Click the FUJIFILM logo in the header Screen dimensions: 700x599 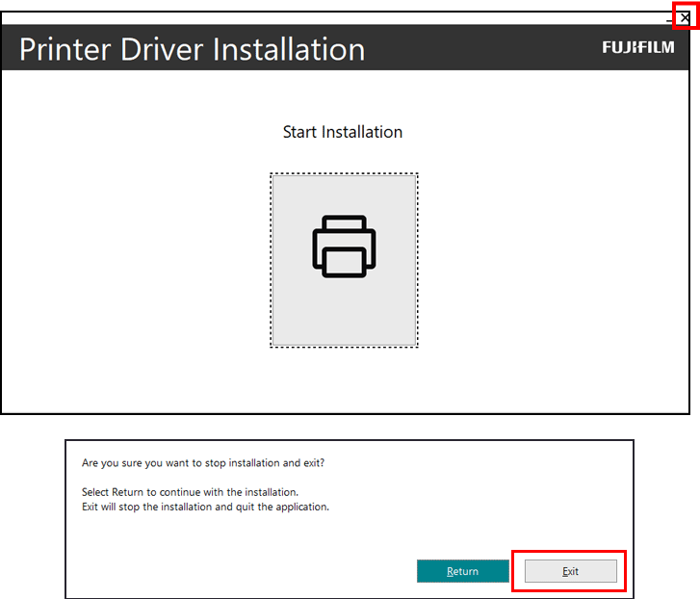pyautogui.click(x=638, y=47)
